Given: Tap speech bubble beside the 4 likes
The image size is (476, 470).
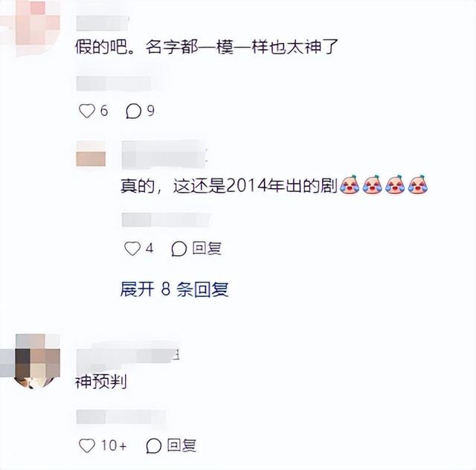Looking at the screenshot, I should point(178,248).
